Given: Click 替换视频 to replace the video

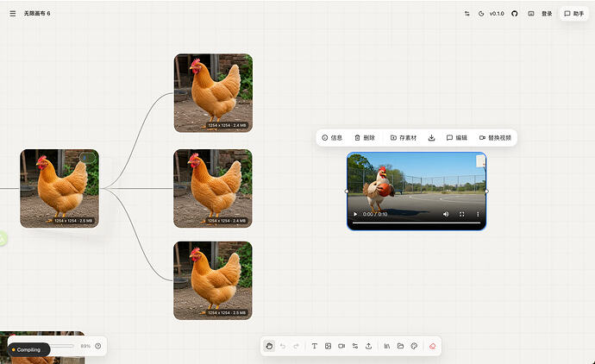Looking at the screenshot, I should point(496,138).
